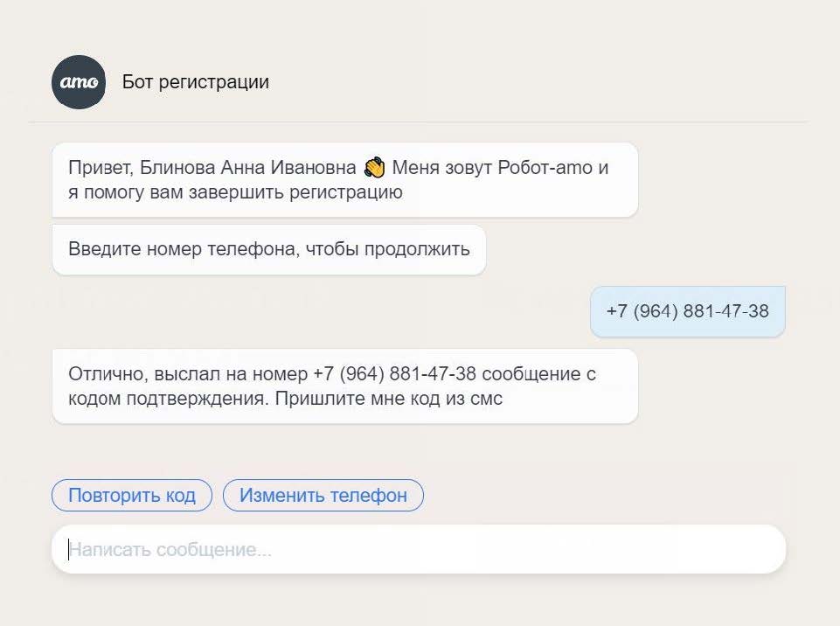This screenshot has width=840, height=626.
Task: Select the sent phone number bubble
Action: tap(687, 311)
